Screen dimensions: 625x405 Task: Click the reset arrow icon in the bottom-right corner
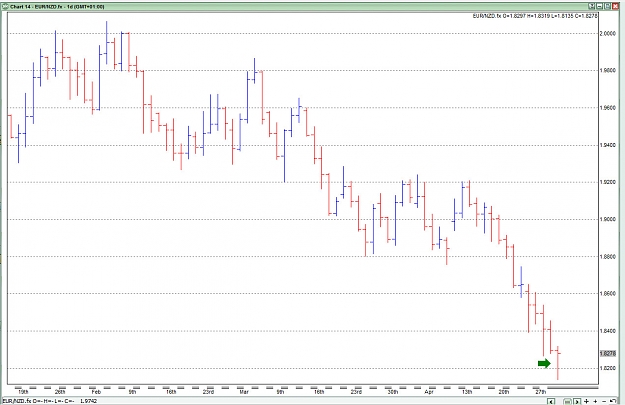click(x=613, y=401)
